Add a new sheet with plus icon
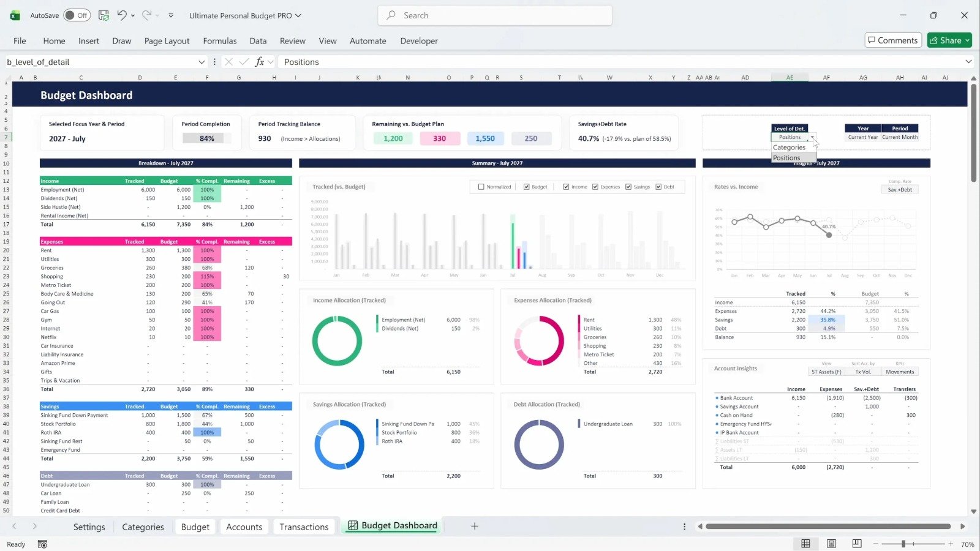The width and height of the screenshot is (980, 551). [x=474, y=526]
